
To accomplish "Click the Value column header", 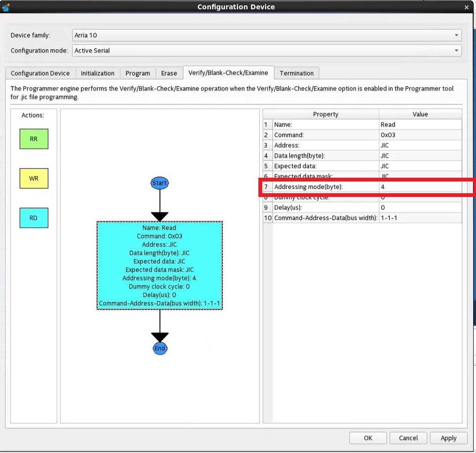I will point(420,114).
